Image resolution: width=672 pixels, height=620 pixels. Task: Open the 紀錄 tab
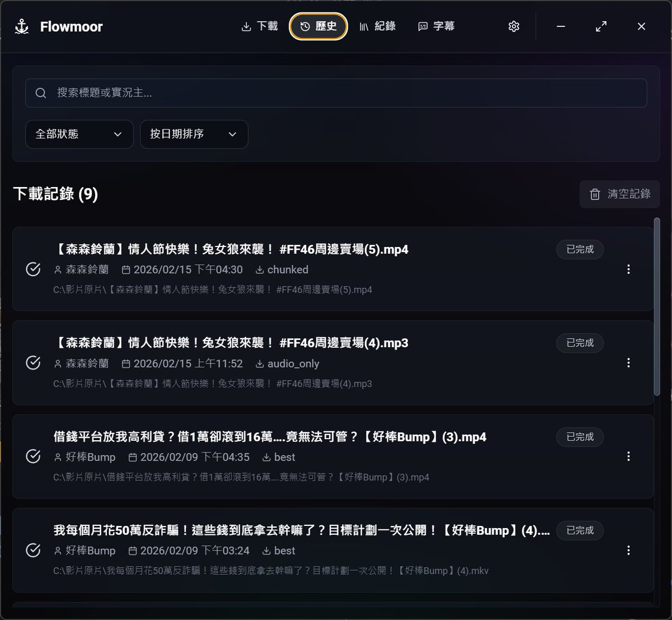tap(377, 26)
